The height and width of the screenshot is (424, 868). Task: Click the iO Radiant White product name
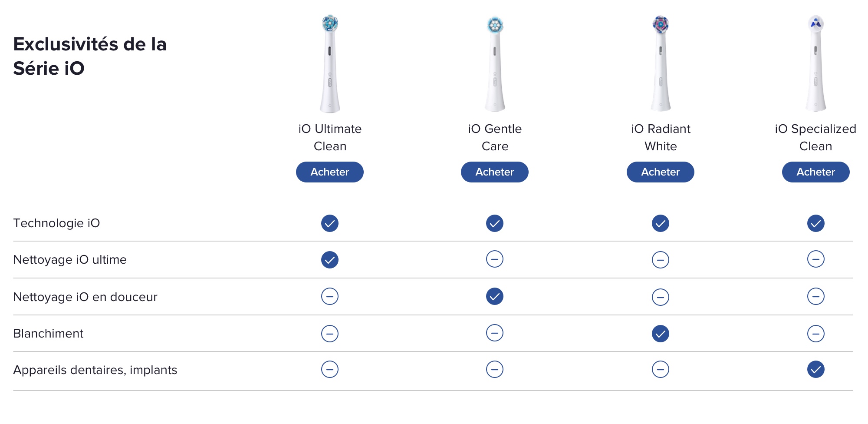pos(660,137)
